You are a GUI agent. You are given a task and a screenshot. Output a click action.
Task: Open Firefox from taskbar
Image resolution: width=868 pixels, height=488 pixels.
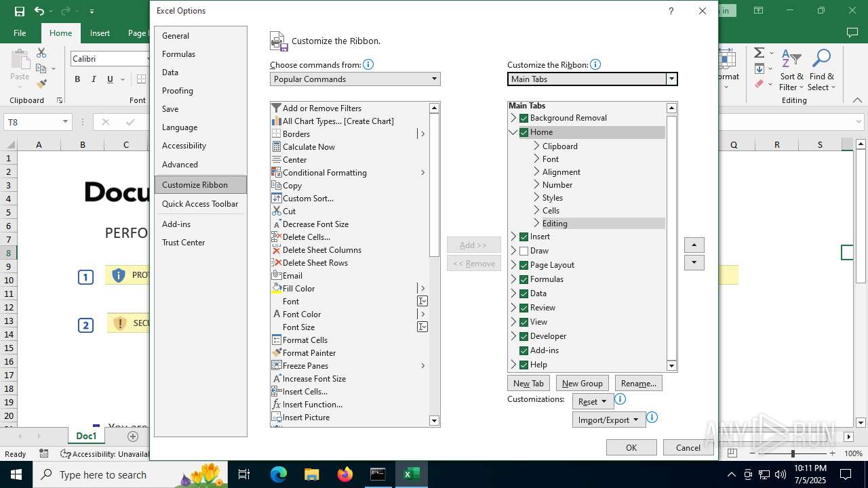[345, 474]
